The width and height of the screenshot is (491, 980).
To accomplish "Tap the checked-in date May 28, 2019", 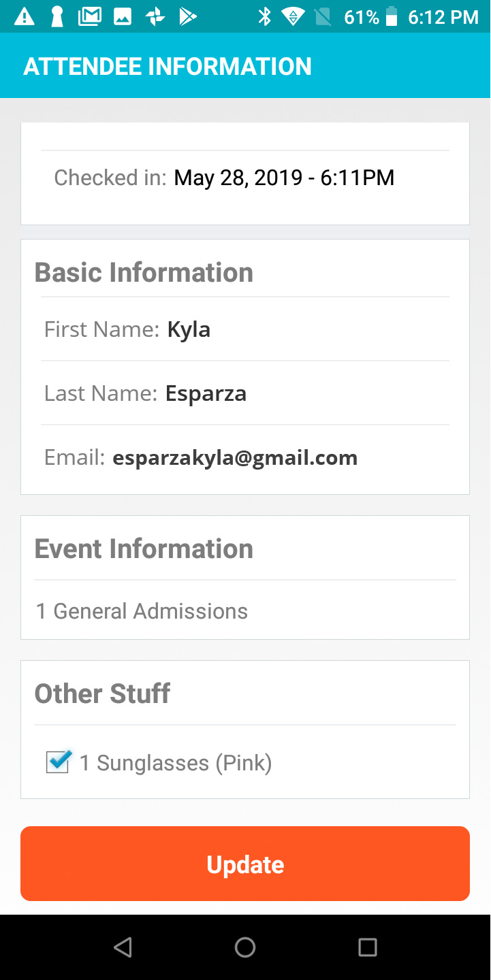I will (239, 178).
